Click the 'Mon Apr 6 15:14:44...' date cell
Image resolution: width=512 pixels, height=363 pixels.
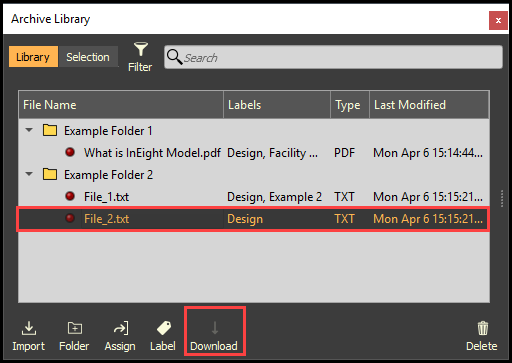click(428, 153)
